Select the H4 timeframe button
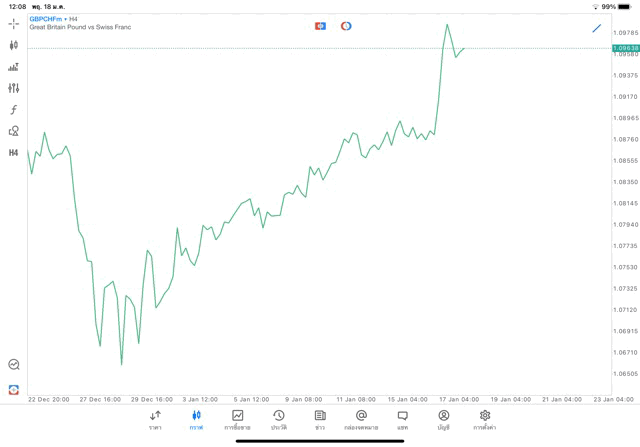The width and height of the screenshot is (640, 447). pyautogui.click(x=14, y=153)
